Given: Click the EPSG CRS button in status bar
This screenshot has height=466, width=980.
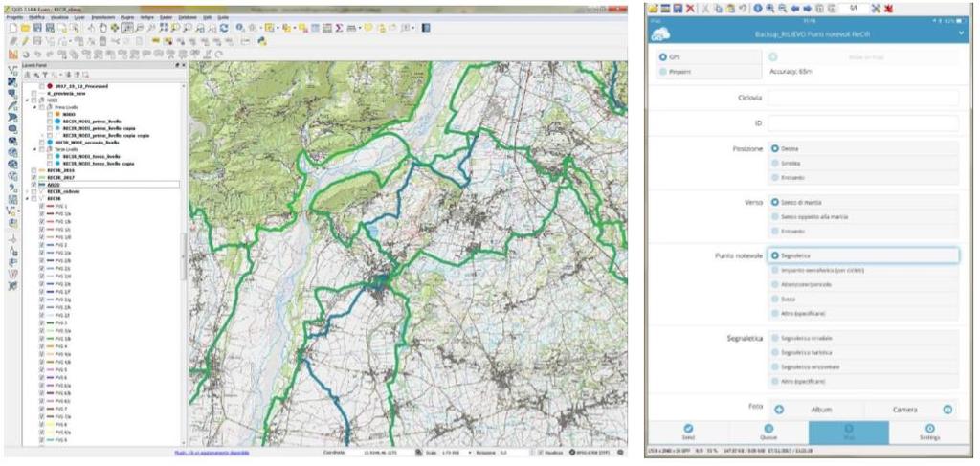Looking at the screenshot, I should click(x=590, y=453).
